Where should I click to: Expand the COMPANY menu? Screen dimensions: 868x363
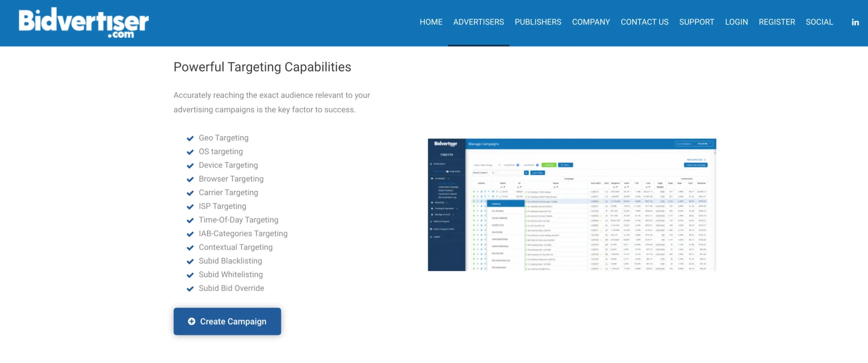[591, 22]
